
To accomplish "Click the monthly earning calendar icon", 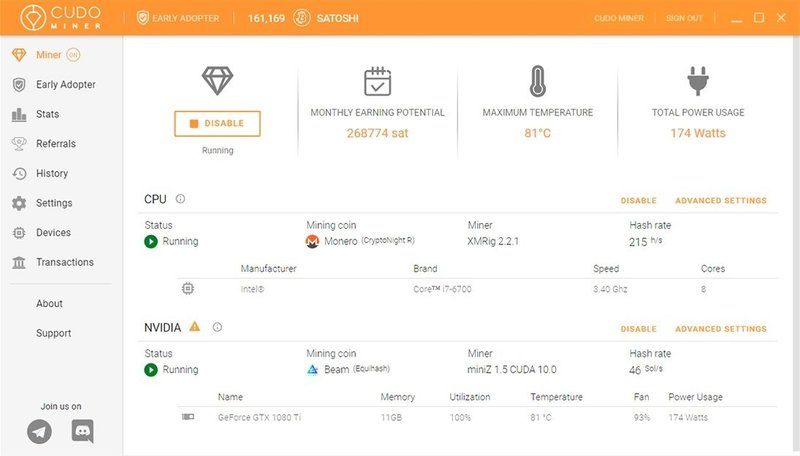I will pyautogui.click(x=378, y=81).
